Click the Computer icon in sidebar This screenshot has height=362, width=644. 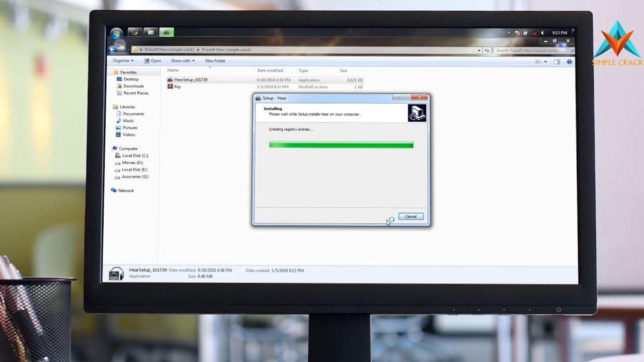[x=115, y=149]
